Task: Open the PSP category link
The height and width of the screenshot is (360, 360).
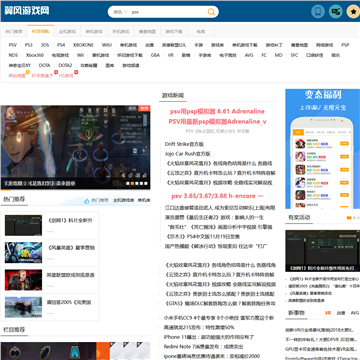Action: 345,45
